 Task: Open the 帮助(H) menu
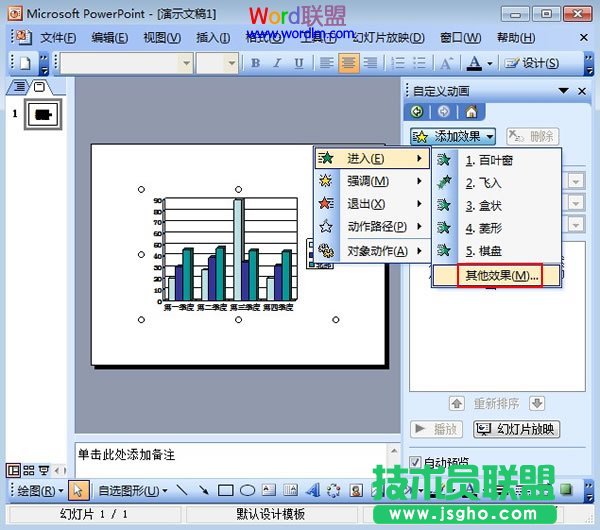(516, 38)
